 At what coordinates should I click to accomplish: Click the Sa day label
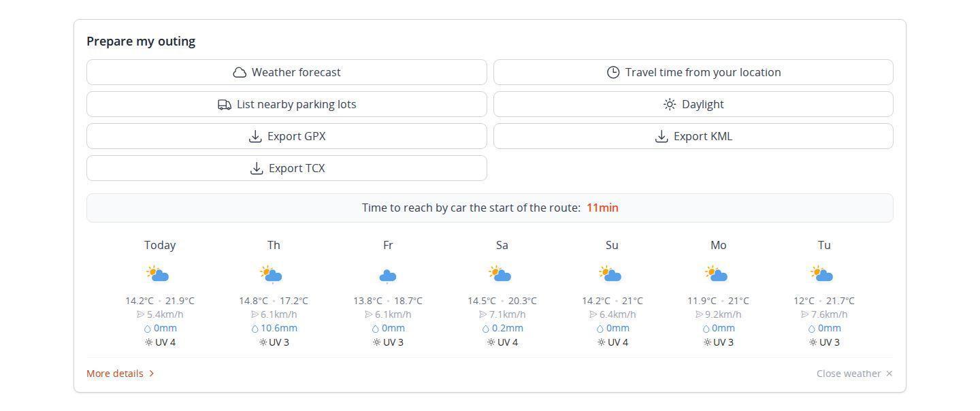(502, 245)
